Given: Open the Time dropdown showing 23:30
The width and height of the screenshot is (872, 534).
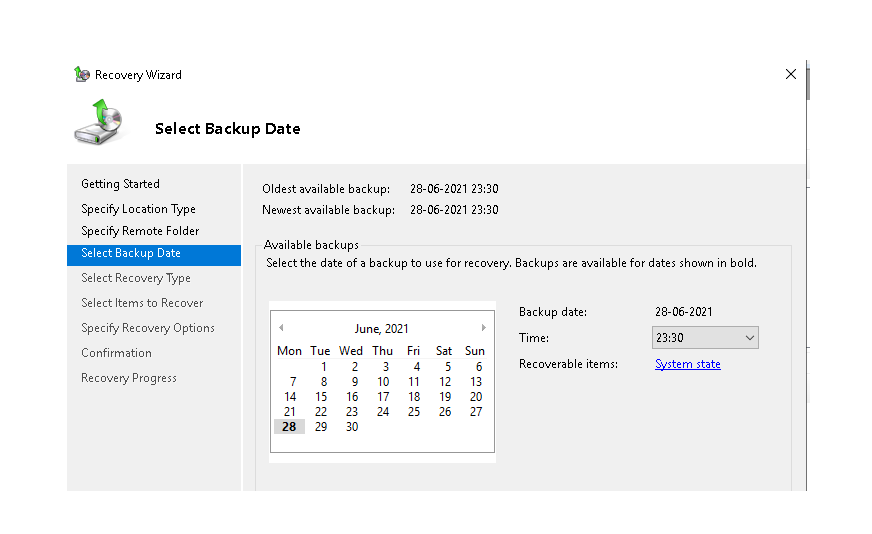Looking at the screenshot, I should 705,338.
